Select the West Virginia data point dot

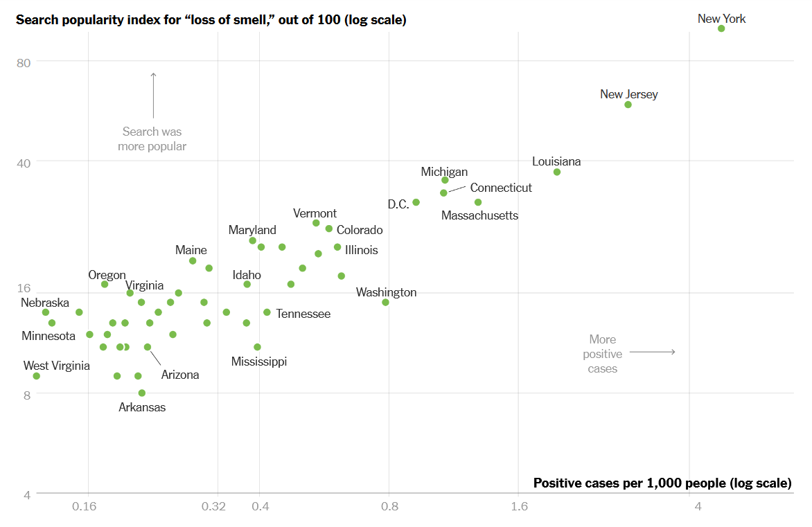36,376
